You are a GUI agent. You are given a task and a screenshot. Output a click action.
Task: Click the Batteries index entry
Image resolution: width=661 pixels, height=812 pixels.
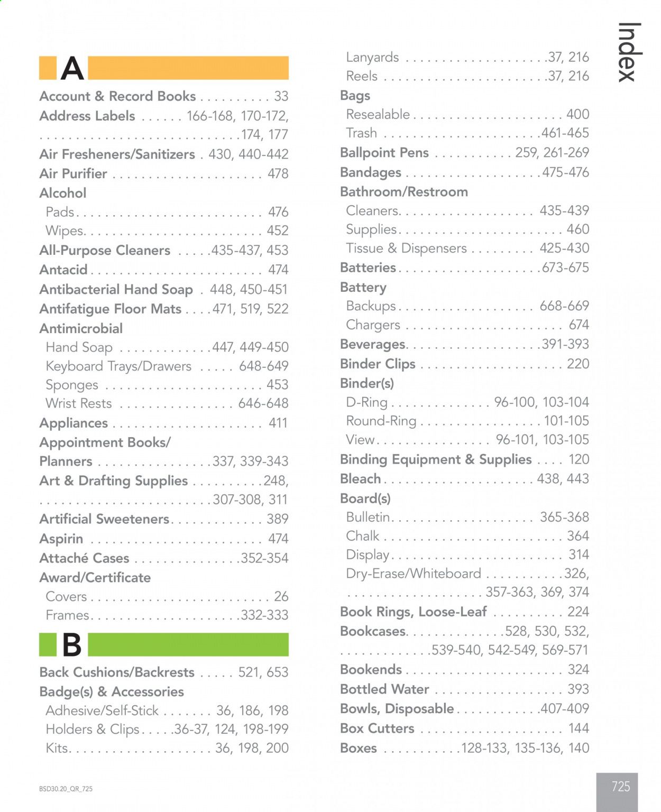(x=464, y=267)
